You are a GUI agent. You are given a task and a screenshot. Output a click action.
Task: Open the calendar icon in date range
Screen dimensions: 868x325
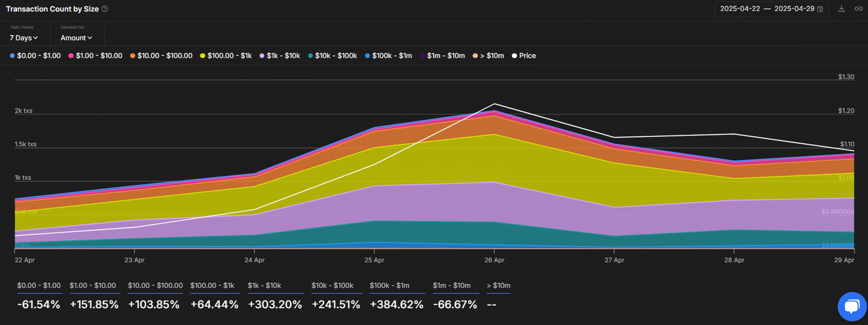(820, 9)
